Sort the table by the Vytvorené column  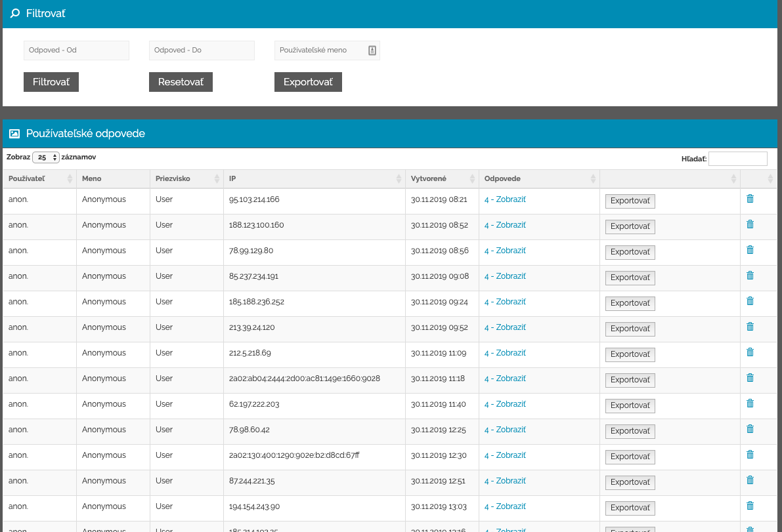click(442, 178)
